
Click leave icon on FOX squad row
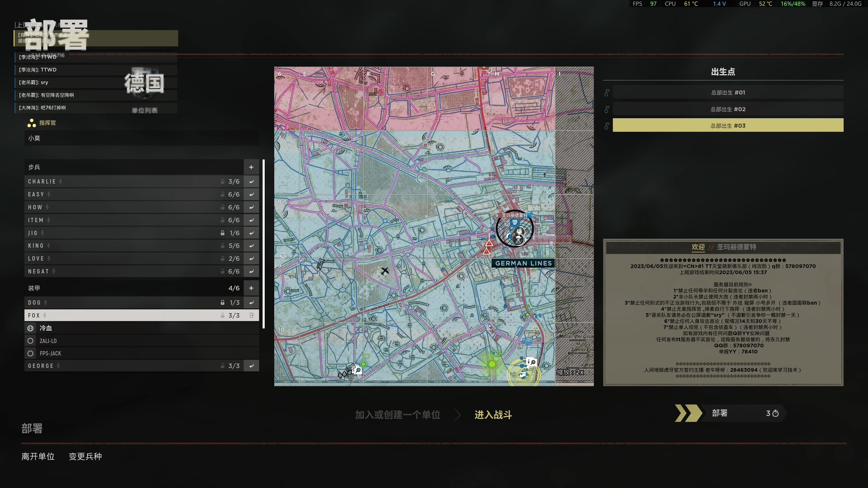[252, 315]
